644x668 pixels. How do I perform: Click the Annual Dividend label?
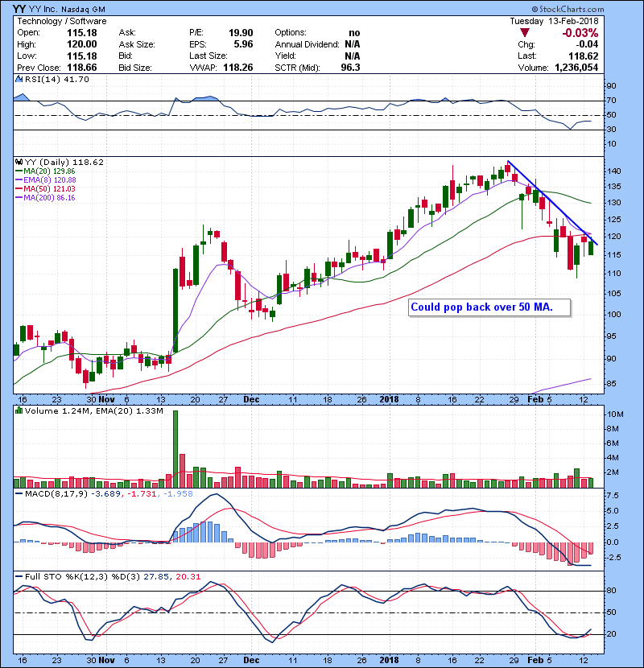click(307, 44)
